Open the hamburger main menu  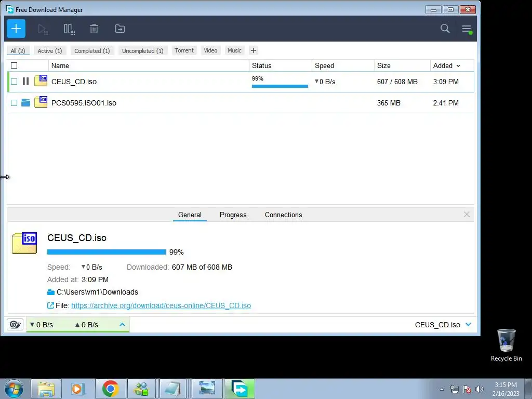coord(467,29)
